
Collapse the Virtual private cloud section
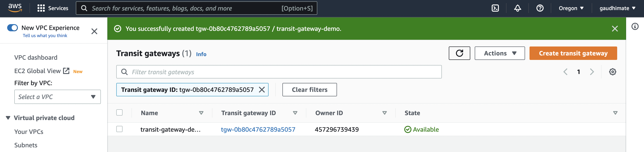[8, 118]
